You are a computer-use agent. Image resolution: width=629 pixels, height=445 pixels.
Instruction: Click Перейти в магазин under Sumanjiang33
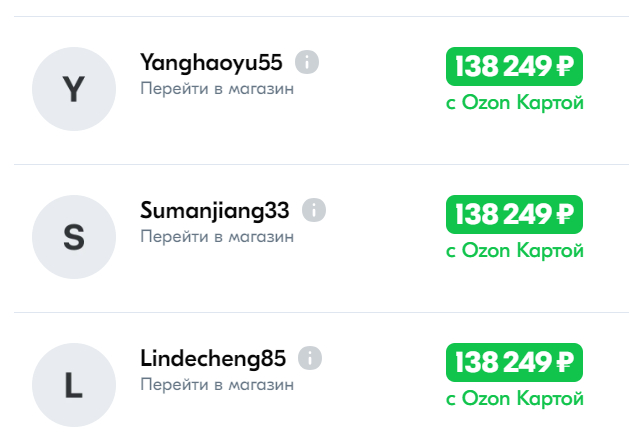coord(217,236)
